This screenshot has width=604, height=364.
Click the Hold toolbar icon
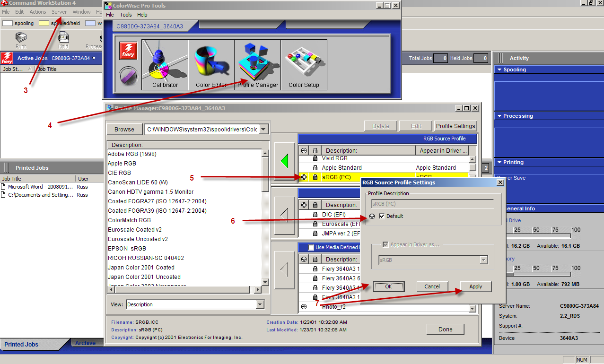pos(63,40)
